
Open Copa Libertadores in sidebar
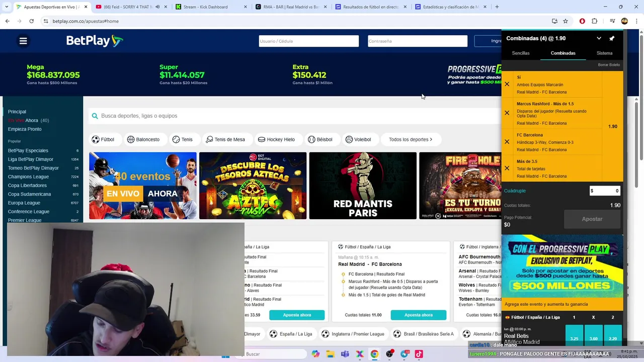[x=27, y=186]
